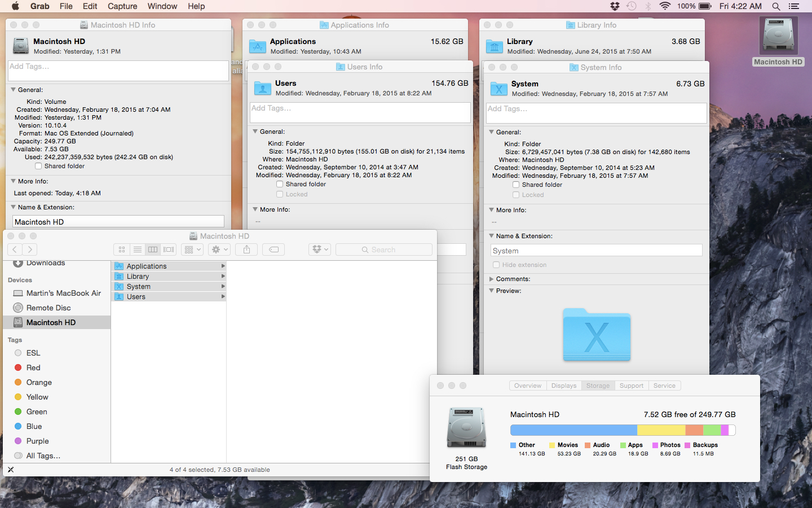This screenshot has width=812, height=508.
Task: Open the Capture menu
Action: 122,6
